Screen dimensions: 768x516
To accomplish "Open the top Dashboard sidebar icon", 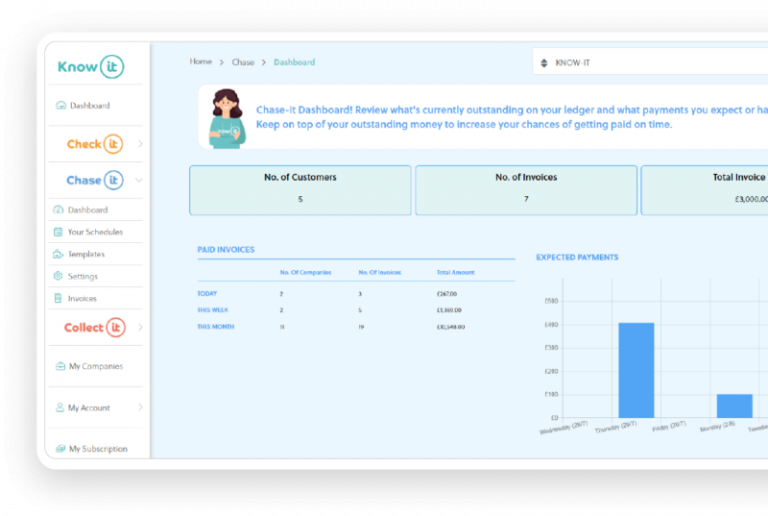I will tap(61, 105).
